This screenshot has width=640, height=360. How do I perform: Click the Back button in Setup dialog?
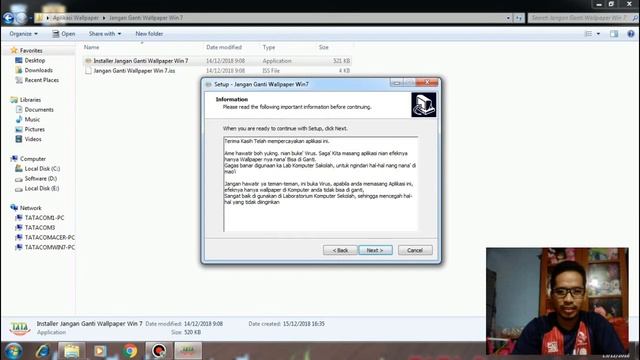[x=340, y=250]
